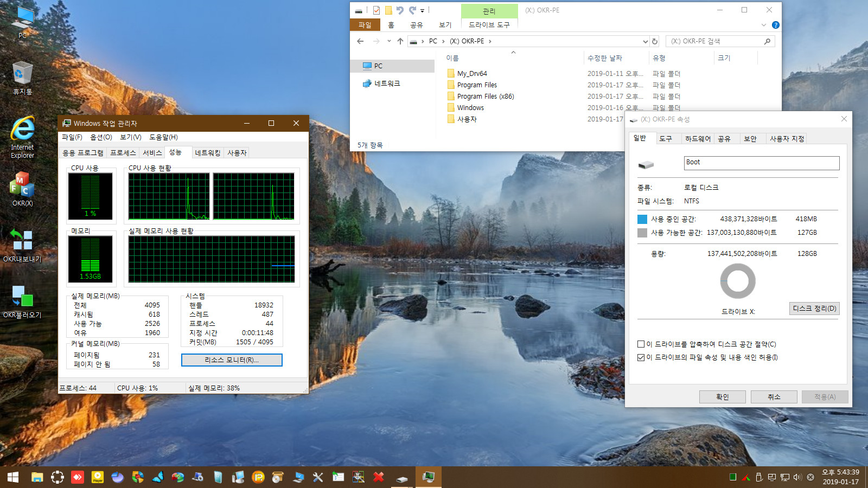Click the red X icon in taskbar
Screen dimensions: 868x488
pos(378,477)
